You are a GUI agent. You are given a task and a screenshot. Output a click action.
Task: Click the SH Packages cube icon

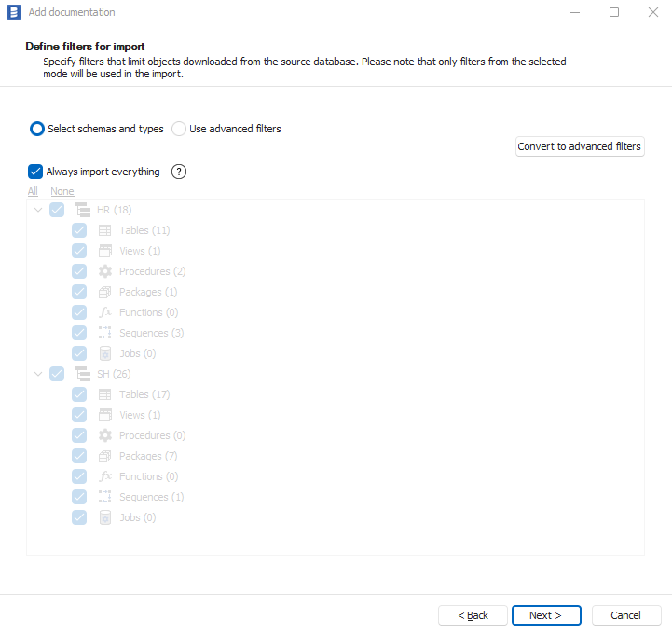pyautogui.click(x=105, y=456)
